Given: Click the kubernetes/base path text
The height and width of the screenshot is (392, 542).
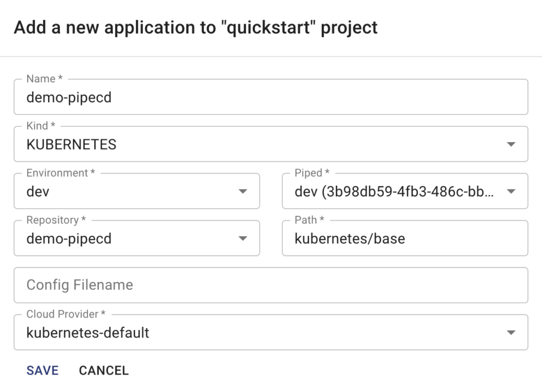Looking at the screenshot, I should [x=348, y=238].
